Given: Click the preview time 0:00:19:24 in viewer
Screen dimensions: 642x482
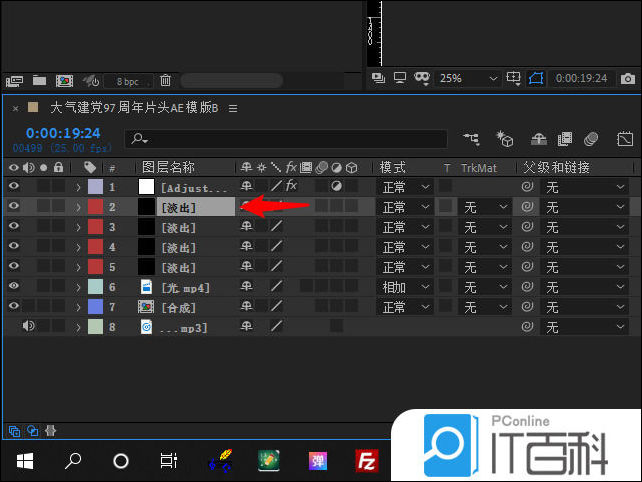Looking at the screenshot, I should pos(581,78).
